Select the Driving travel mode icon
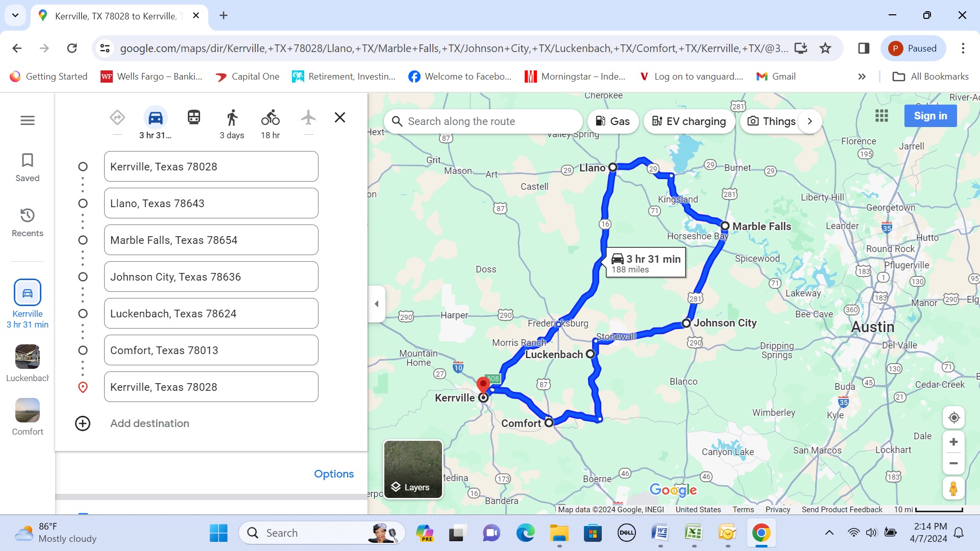This screenshot has height=551, width=980. click(x=156, y=118)
